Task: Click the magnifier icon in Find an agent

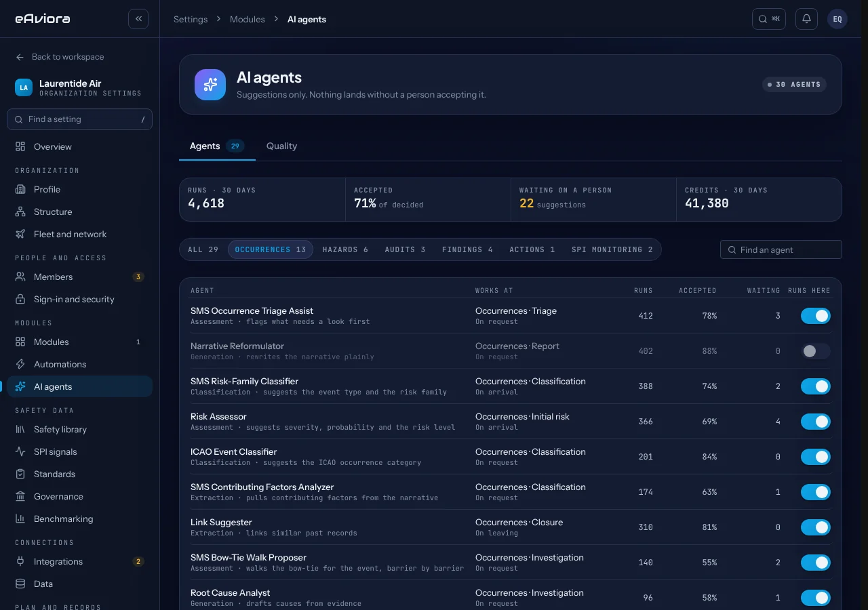Action: 732,250
